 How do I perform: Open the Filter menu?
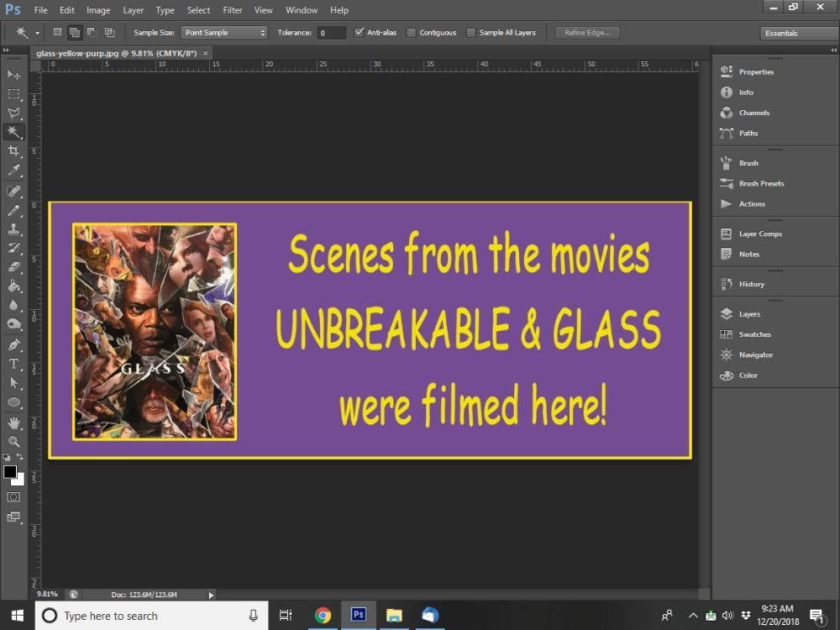click(x=233, y=10)
